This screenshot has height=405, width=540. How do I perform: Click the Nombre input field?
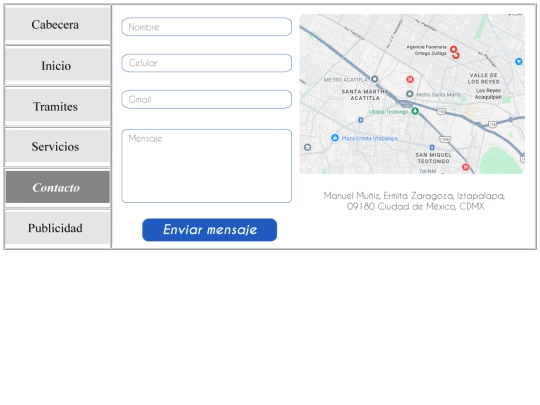point(207,27)
